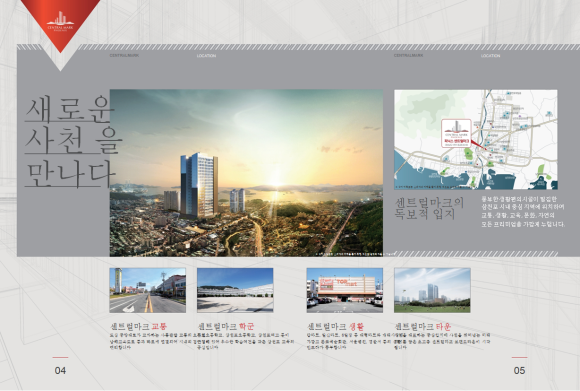Select the park and towers photo thumbnail
The width and height of the screenshot is (580, 391).
[432, 290]
